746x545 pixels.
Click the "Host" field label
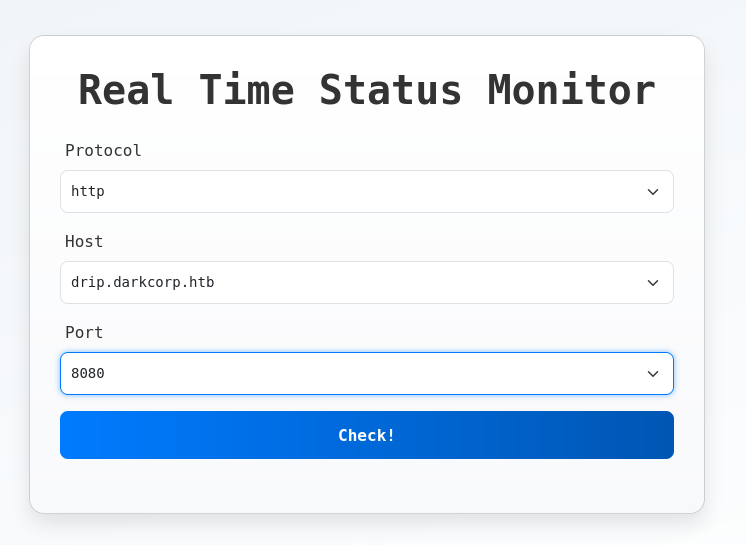[84, 241]
